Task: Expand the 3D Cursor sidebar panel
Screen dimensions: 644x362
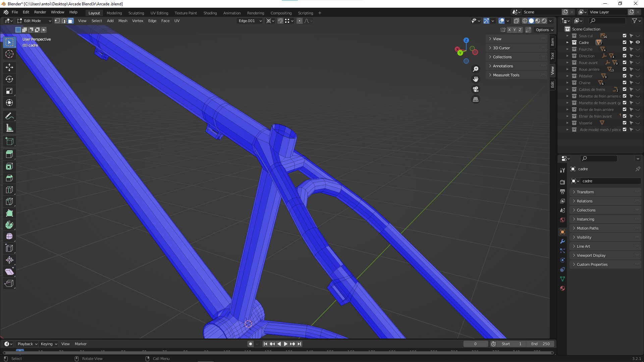Action: point(517,48)
